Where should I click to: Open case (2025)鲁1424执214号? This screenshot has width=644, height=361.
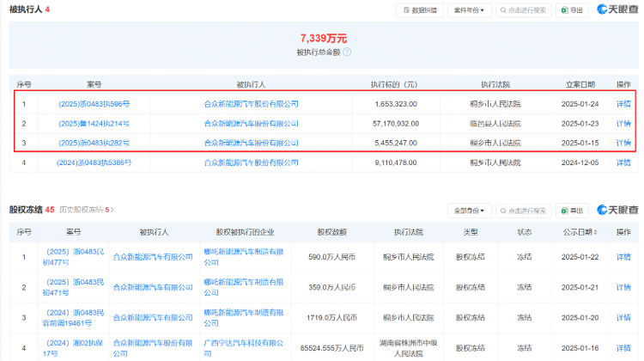(x=94, y=124)
